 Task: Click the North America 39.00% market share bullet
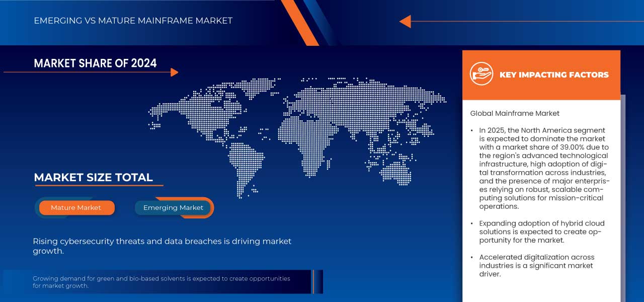pos(543,168)
